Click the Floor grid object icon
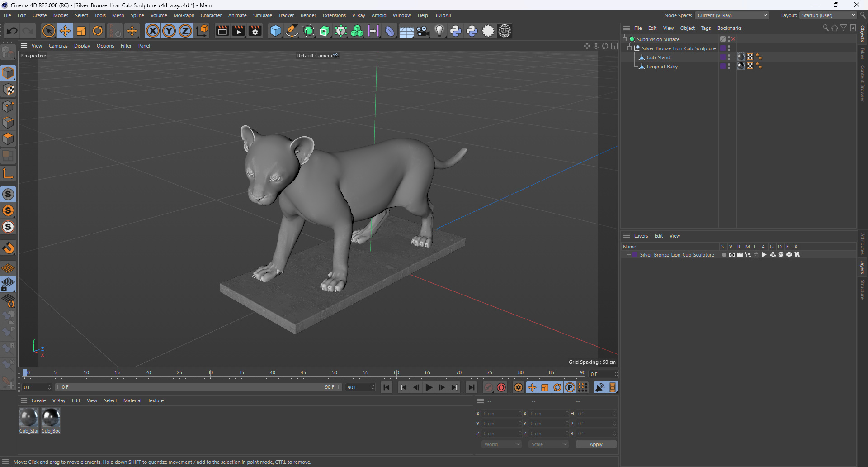868x467 pixels. click(406, 31)
